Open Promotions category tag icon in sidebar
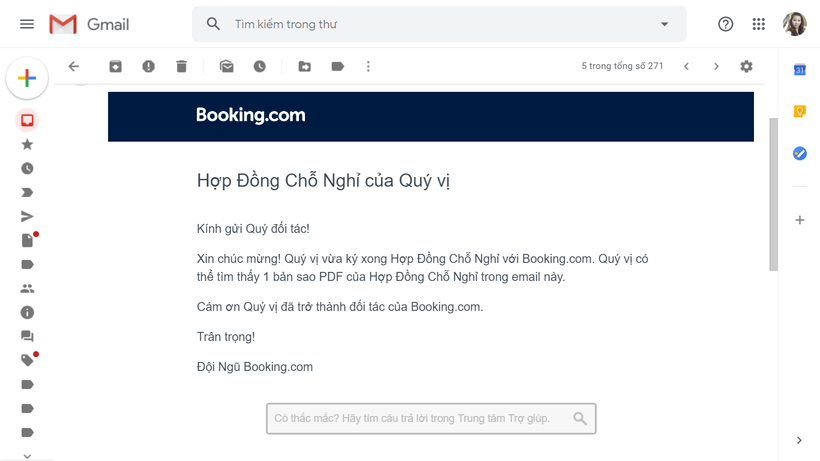The image size is (820, 461). click(27, 360)
